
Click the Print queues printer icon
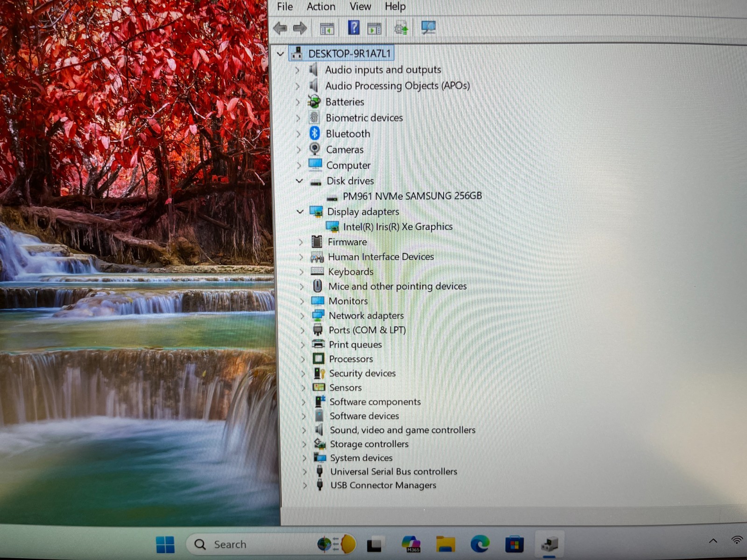click(x=318, y=344)
